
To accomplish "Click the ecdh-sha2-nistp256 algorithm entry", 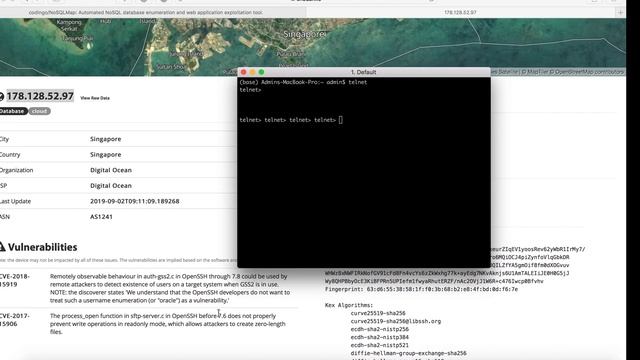I will pos(380,329).
